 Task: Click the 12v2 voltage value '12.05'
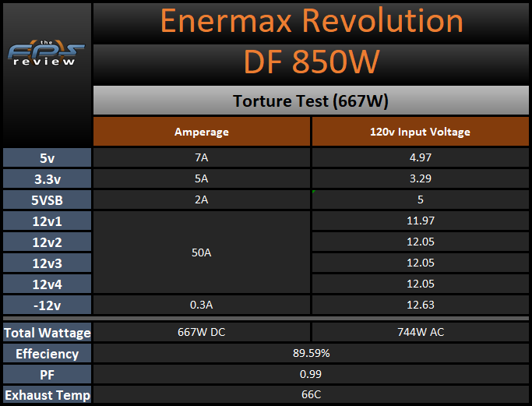[421, 242]
